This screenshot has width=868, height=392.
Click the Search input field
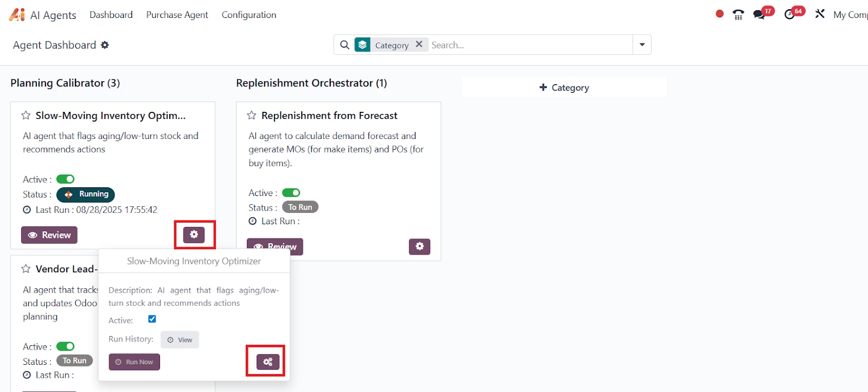(529, 45)
